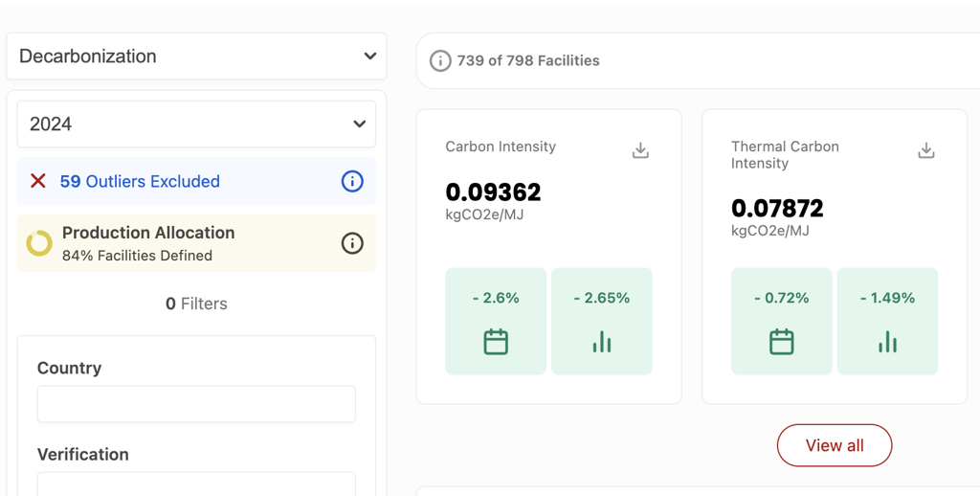Image resolution: width=980 pixels, height=496 pixels.
Task: Click the bar chart icon under -2.65%
Action: 602,342
